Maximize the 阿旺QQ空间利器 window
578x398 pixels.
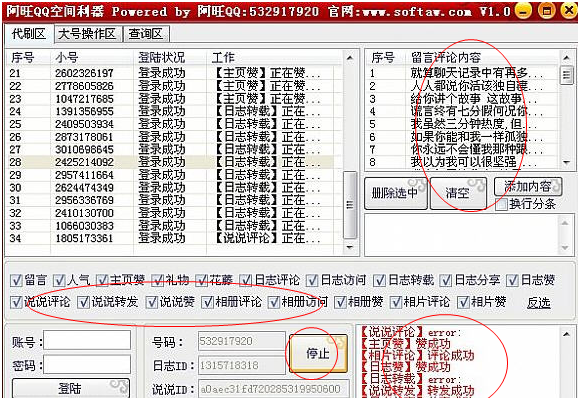[x=546, y=11]
